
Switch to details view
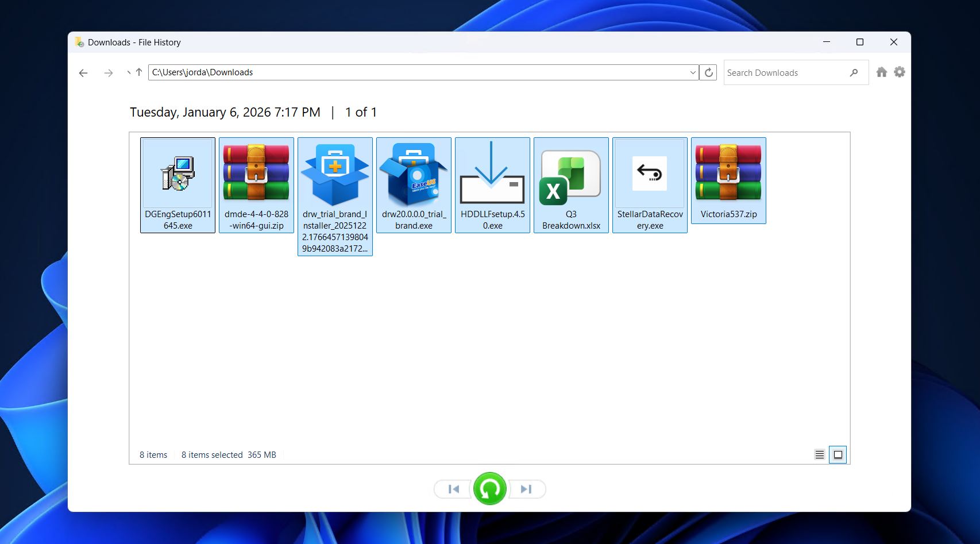pyautogui.click(x=820, y=454)
